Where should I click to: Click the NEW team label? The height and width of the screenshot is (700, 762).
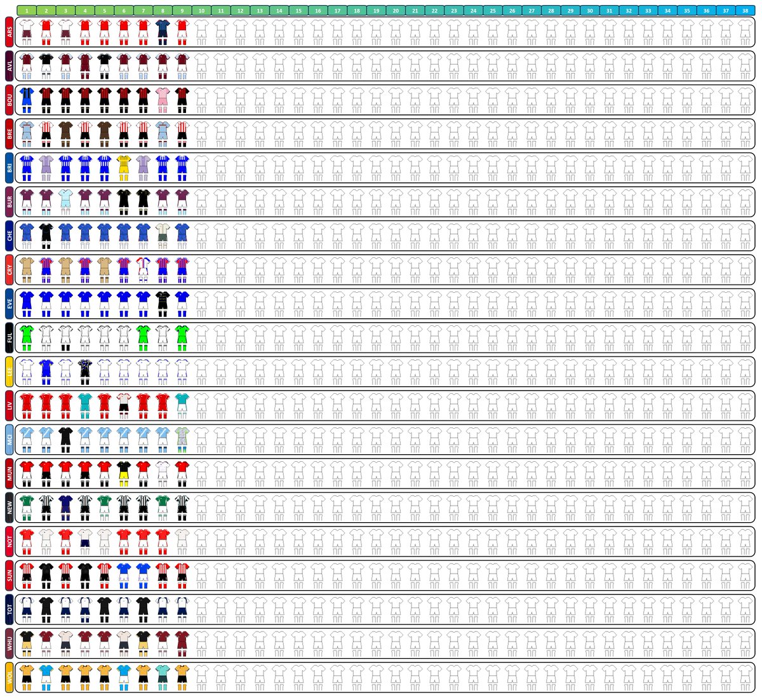click(9, 508)
